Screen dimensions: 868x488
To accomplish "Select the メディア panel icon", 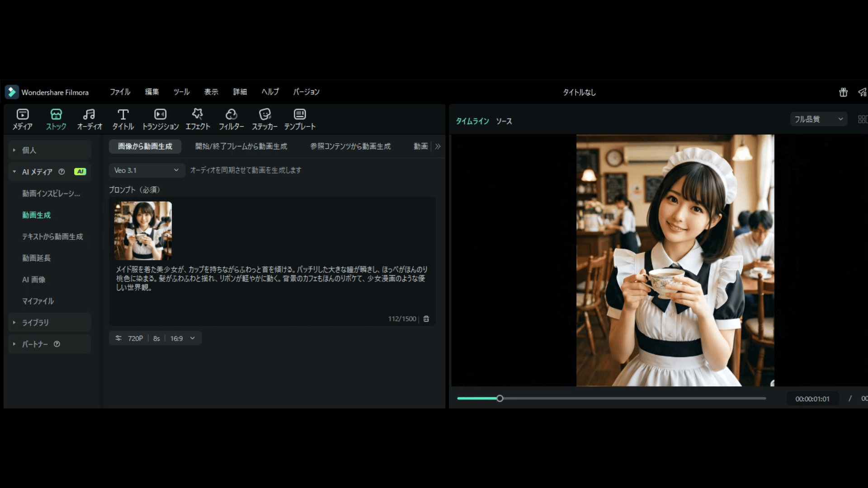I will coord(22,118).
